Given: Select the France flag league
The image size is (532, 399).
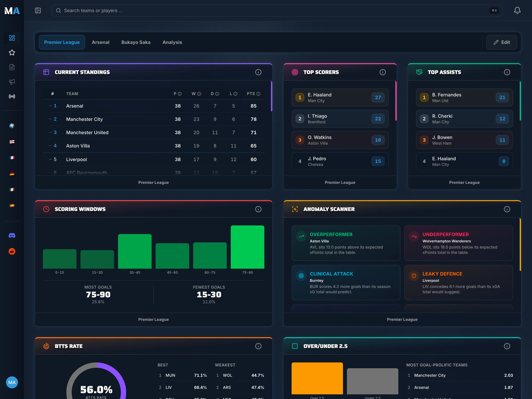Looking at the screenshot, I should click(12, 158).
